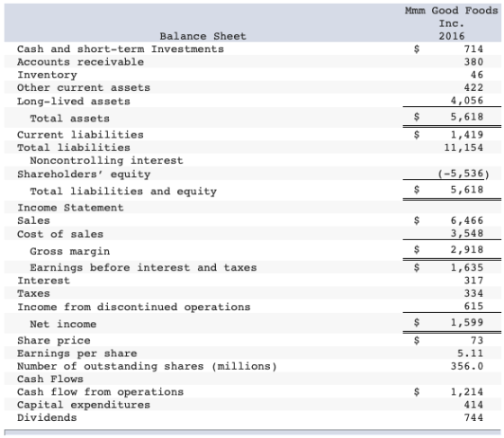This screenshot has height=438, width=504.
Task: Click the 'Mmm Good Foods Inc. 2016' column header
Action: click(x=451, y=23)
